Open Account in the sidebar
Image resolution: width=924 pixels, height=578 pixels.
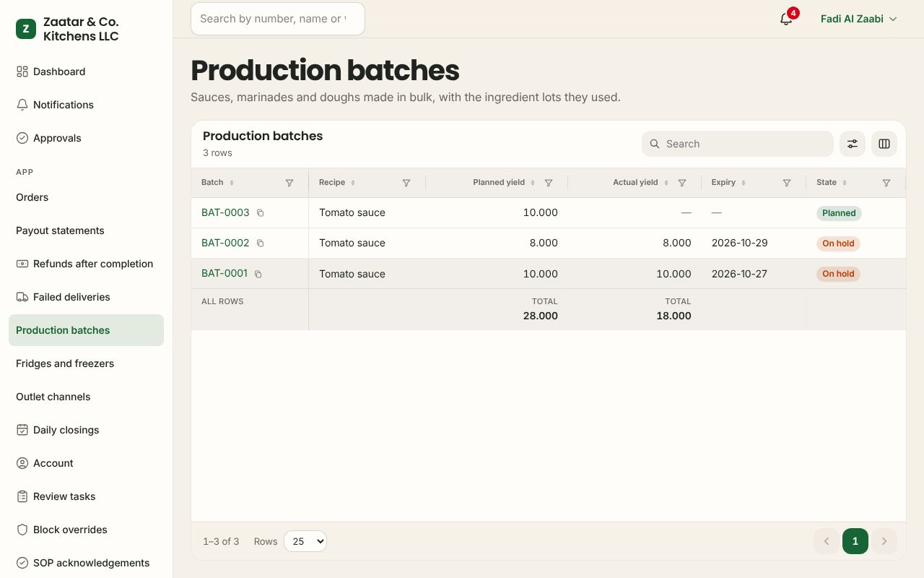coord(87,463)
